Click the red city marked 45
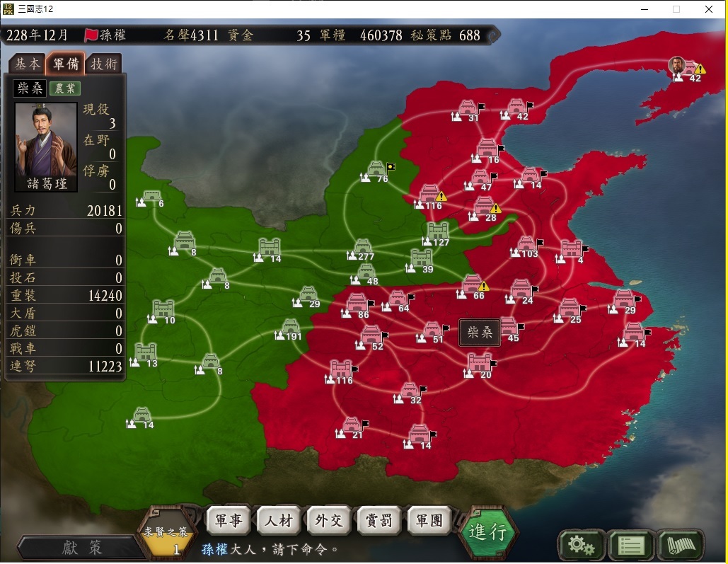The image size is (728, 564). pyautogui.click(x=509, y=327)
